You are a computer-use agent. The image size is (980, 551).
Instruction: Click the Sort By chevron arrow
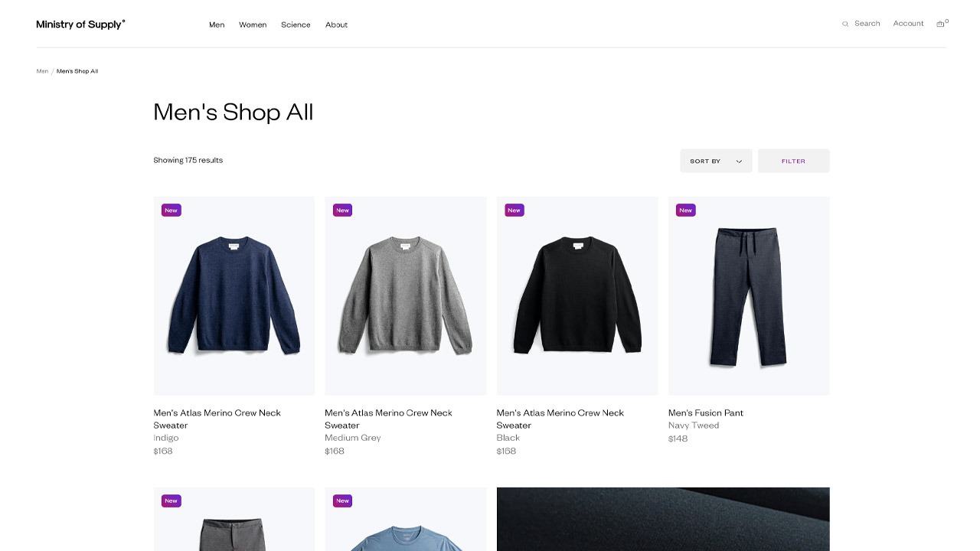(739, 161)
